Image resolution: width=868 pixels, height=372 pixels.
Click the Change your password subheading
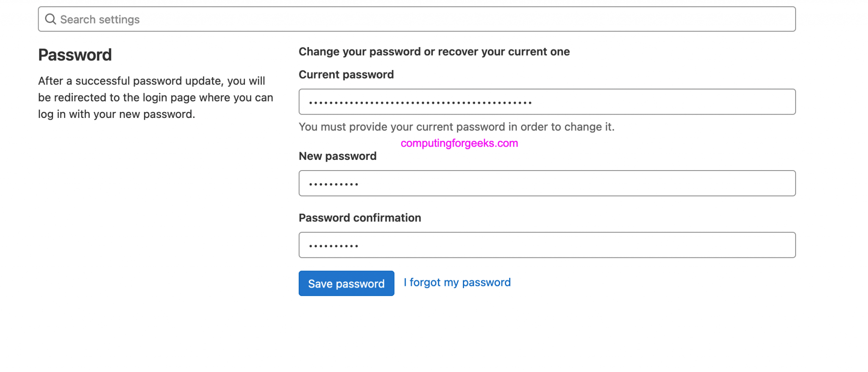pyautogui.click(x=434, y=52)
